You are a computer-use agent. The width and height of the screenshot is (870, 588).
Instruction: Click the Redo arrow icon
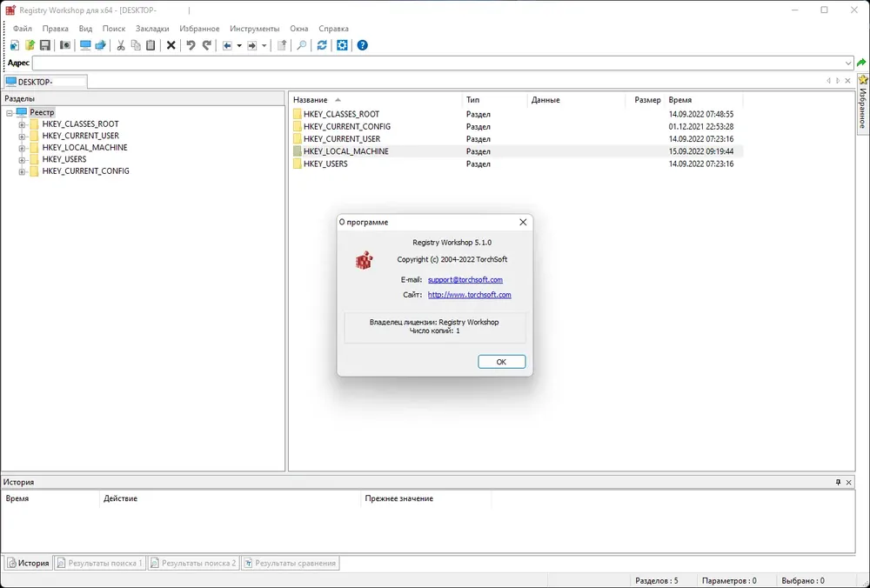point(206,45)
